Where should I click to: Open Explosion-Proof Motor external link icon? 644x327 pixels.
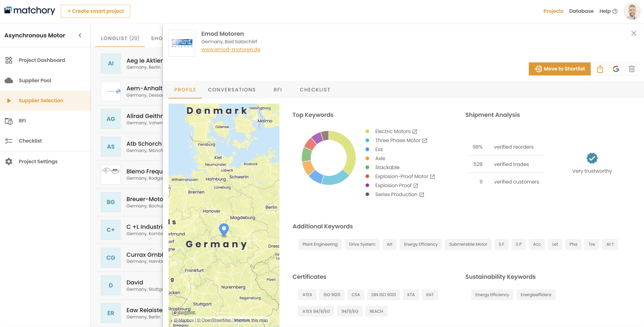pos(432,177)
